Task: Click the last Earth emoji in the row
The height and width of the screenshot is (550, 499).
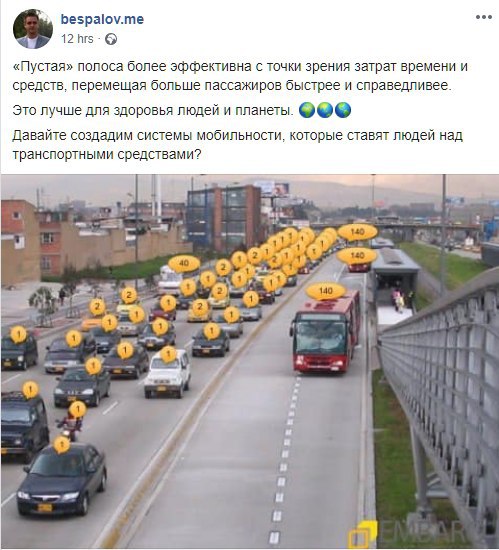Action: pos(343,110)
